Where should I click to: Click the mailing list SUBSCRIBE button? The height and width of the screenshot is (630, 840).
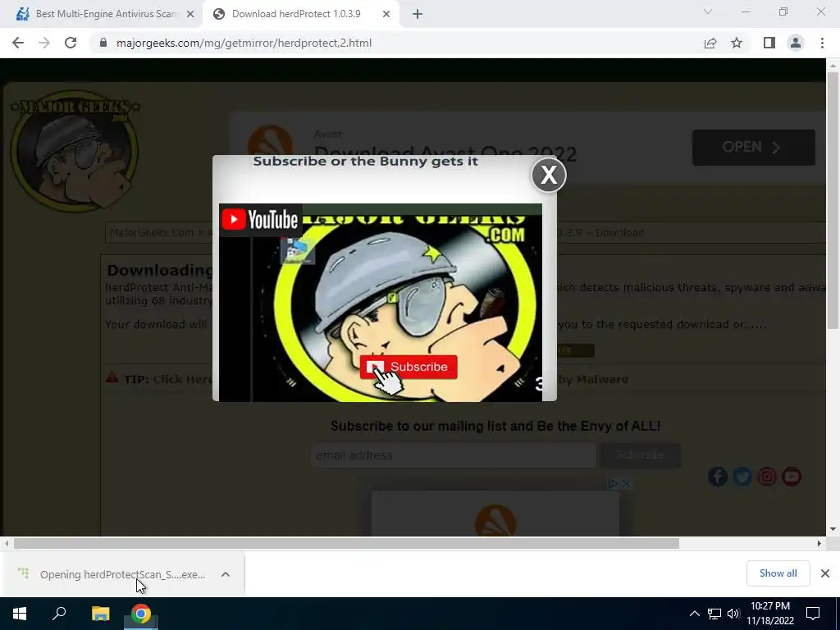(x=641, y=455)
